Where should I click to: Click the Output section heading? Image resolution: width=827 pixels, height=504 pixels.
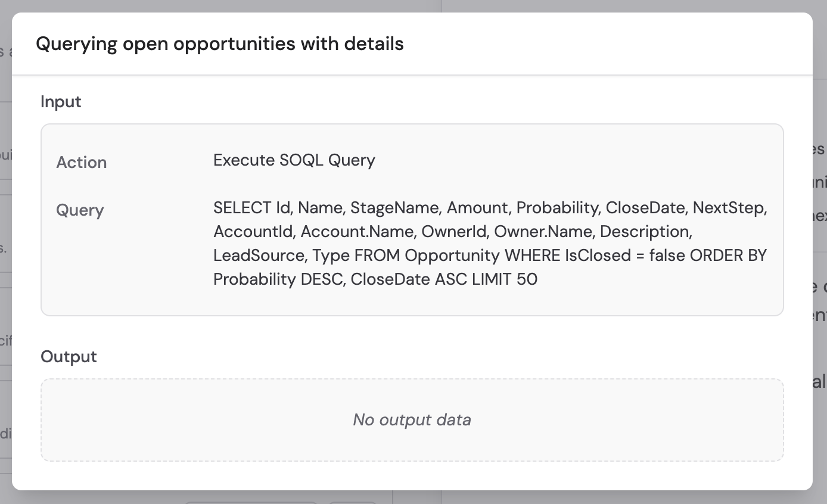click(69, 356)
